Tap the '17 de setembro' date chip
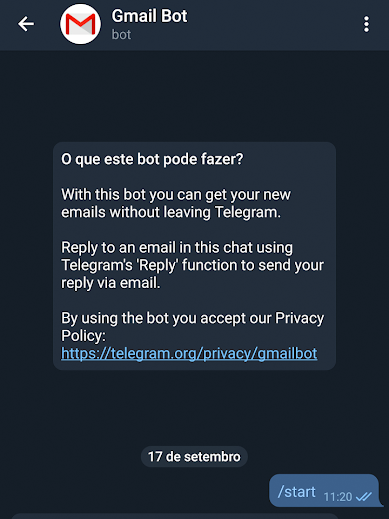Image resolution: width=389 pixels, height=519 pixels. tap(194, 457)
